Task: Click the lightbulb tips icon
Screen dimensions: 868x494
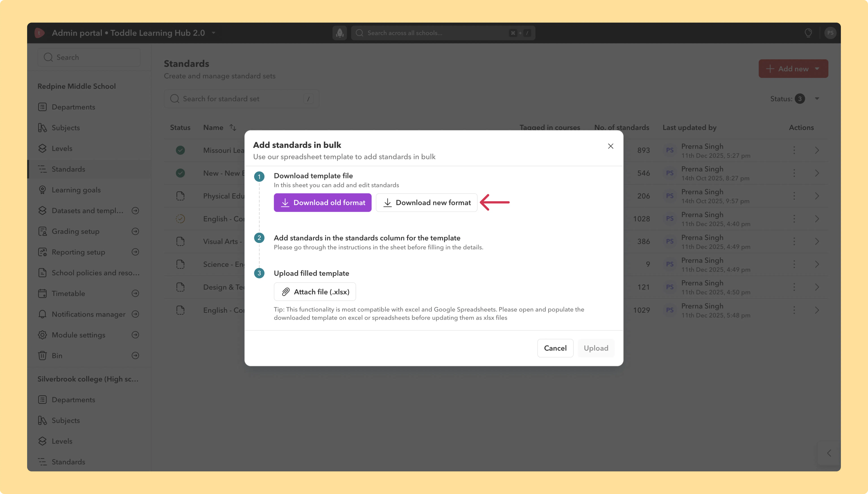Action: coord(808,33)
